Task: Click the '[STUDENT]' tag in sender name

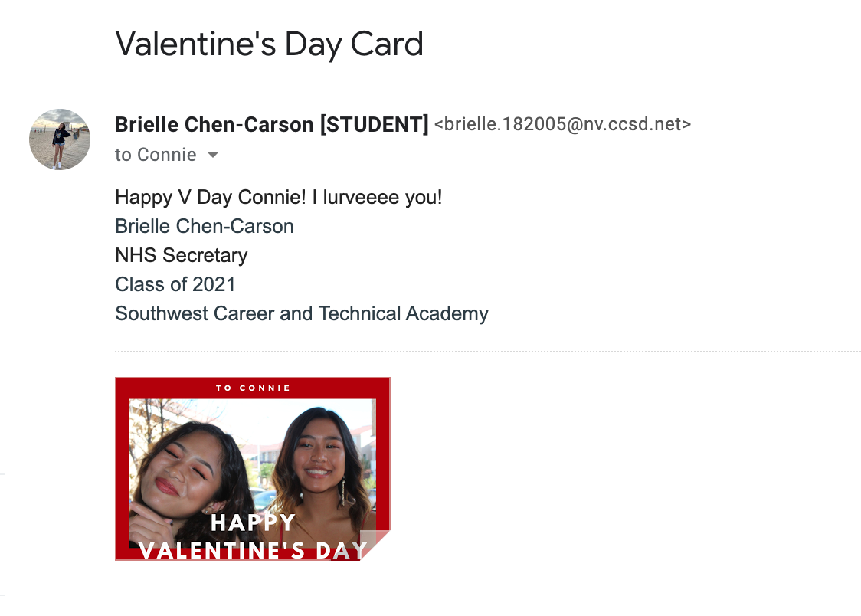Action: coord(374,124)
